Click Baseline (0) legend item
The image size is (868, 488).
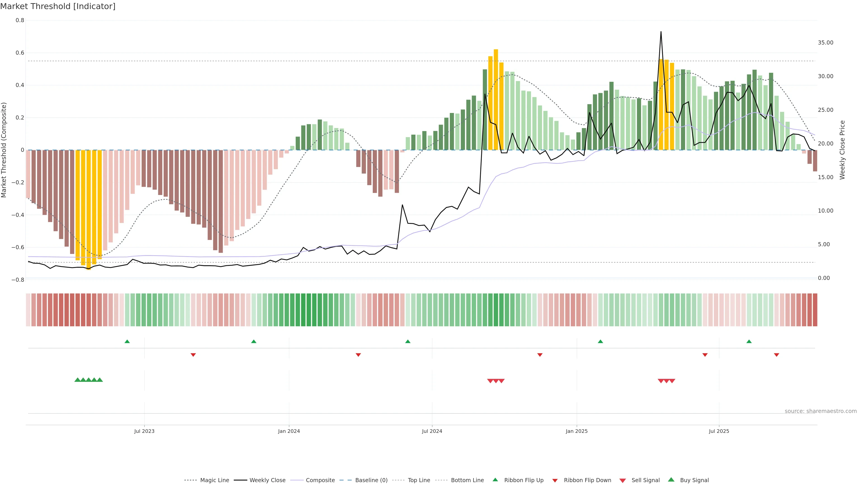pyautogui.click(x=371, y=480)
